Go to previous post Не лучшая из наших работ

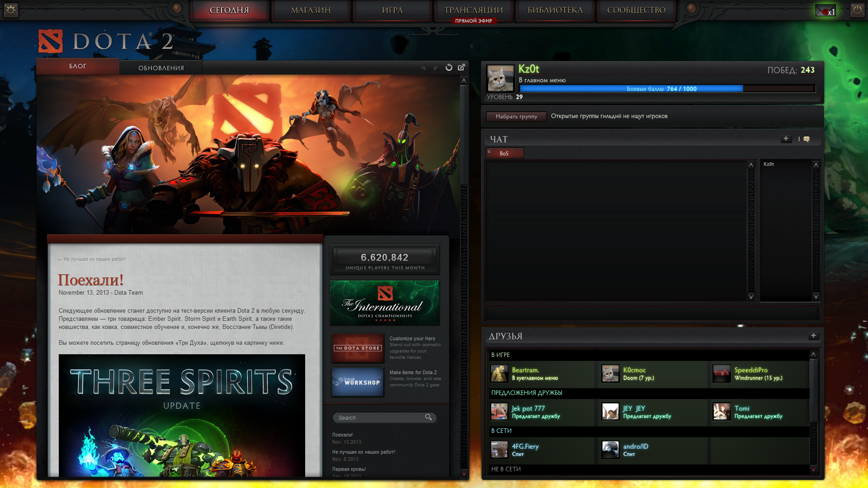point(92,259)
